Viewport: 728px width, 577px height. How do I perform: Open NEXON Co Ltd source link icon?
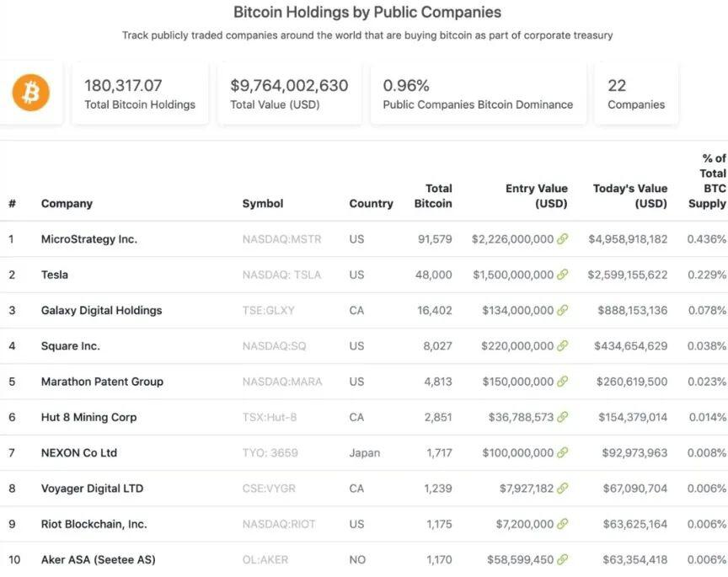point(562,452)
